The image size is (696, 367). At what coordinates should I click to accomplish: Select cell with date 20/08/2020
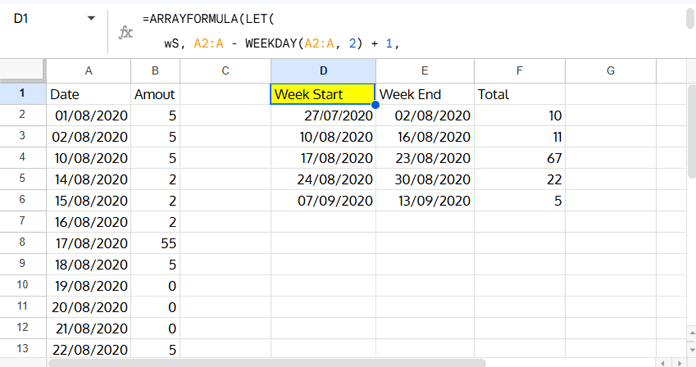pyautogui.click(x=89, y=307)
